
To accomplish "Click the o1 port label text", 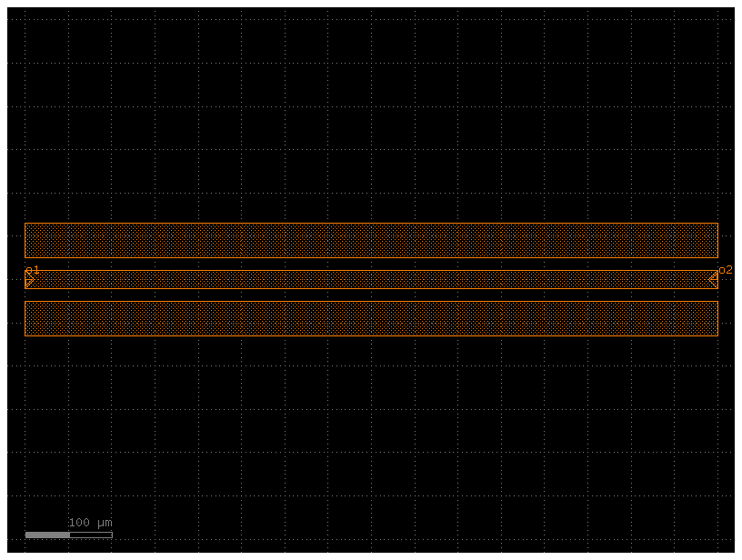I will coord(34,269).
